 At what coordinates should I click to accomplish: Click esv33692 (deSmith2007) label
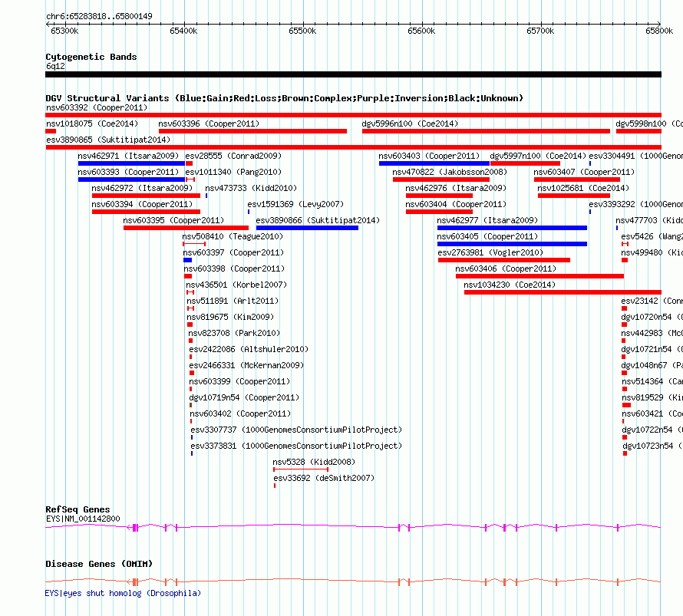pyautogui.click(x=324, y=478)
